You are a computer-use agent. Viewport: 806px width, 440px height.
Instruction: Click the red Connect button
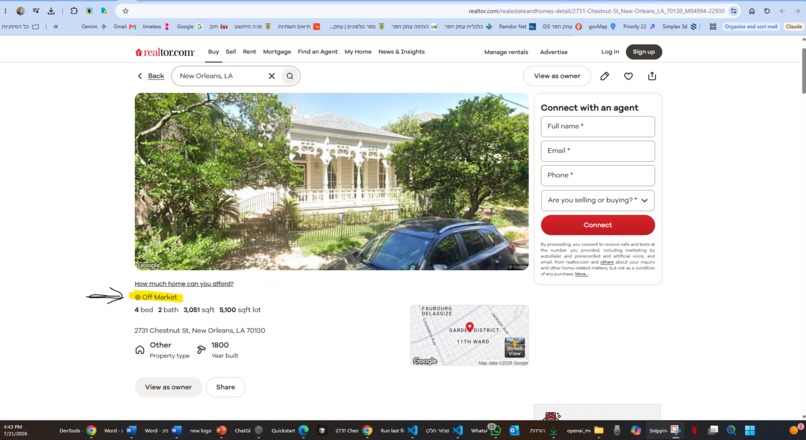[x=598, y=225]
